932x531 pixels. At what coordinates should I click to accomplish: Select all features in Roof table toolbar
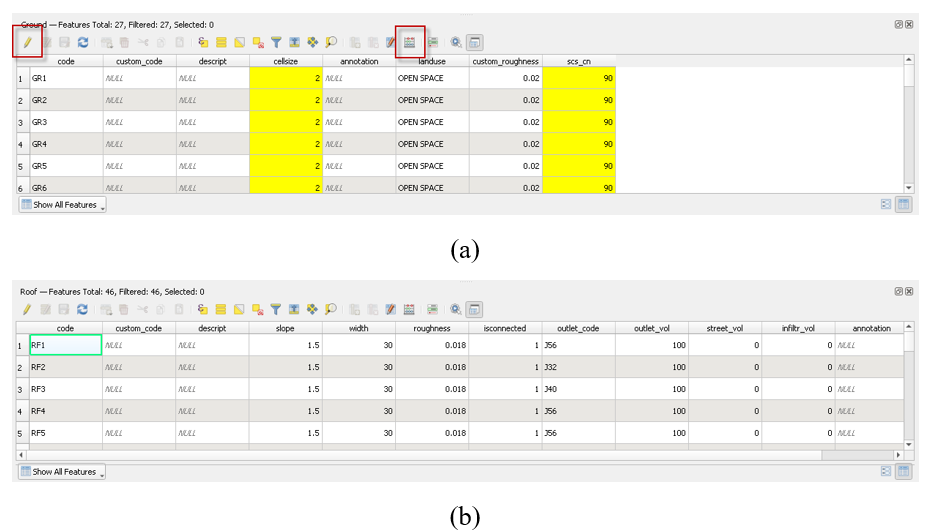221,310
